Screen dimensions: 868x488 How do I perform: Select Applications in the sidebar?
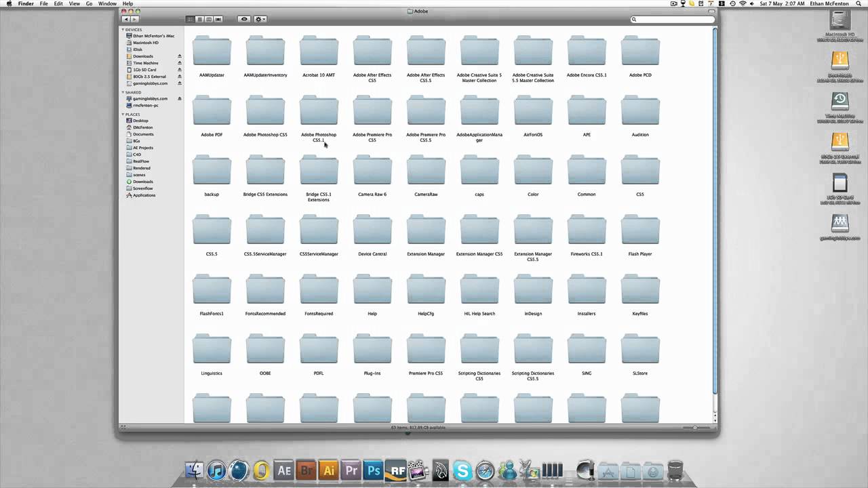144,195
